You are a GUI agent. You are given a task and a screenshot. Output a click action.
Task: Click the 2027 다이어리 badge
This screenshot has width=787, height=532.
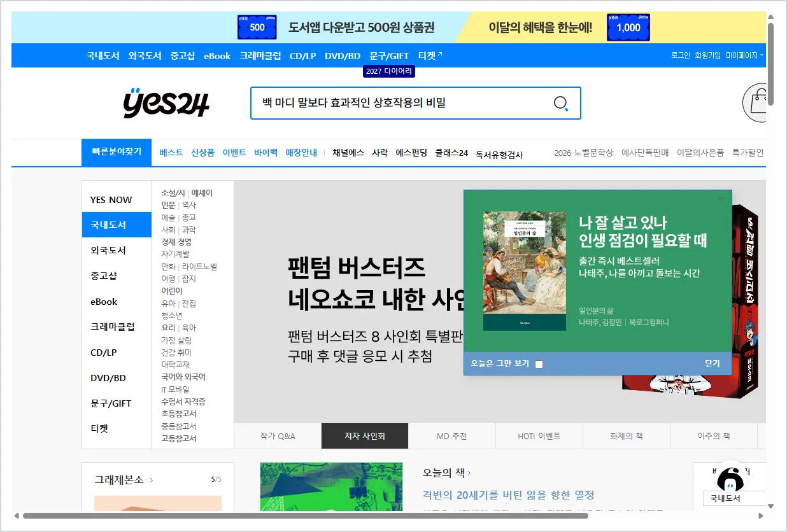point(389,71)
